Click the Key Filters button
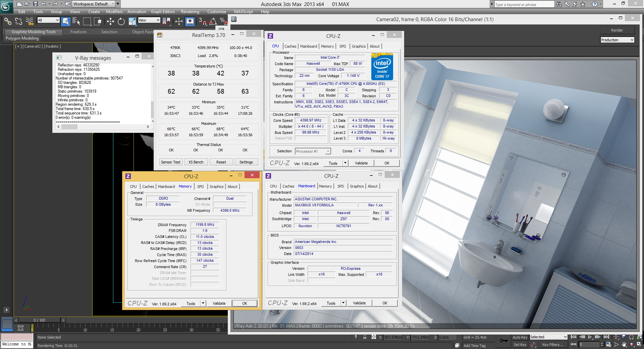 (x=552, y=345)
